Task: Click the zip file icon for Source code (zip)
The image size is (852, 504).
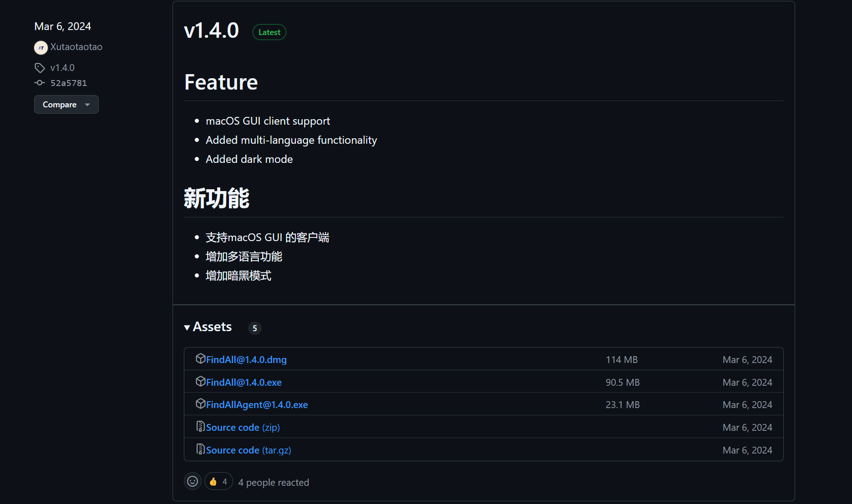Action: [200, 427]
